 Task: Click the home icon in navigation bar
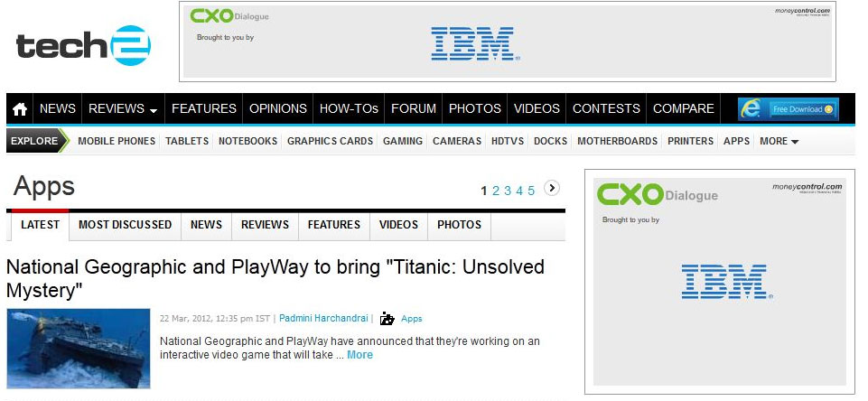(x=20, y=109)
